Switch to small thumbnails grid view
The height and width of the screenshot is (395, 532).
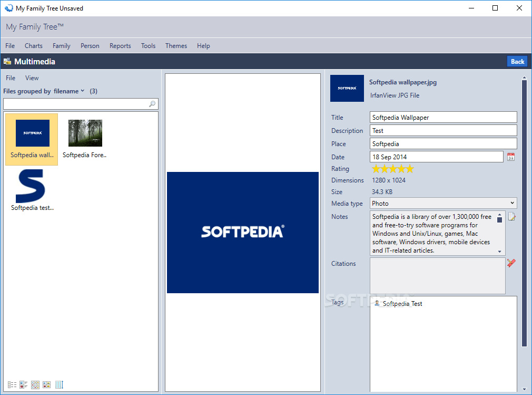35,384
